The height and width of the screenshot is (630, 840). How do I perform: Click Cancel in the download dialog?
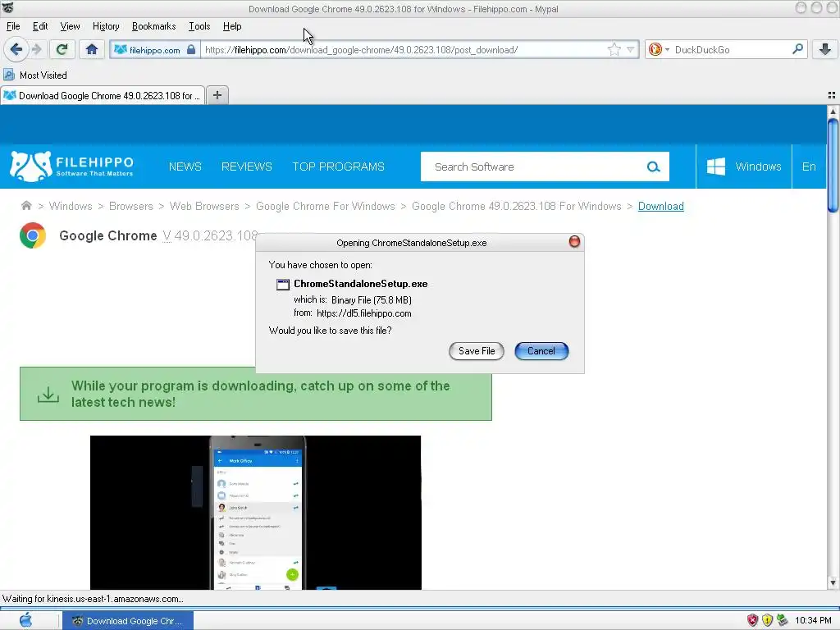[541, 351]
